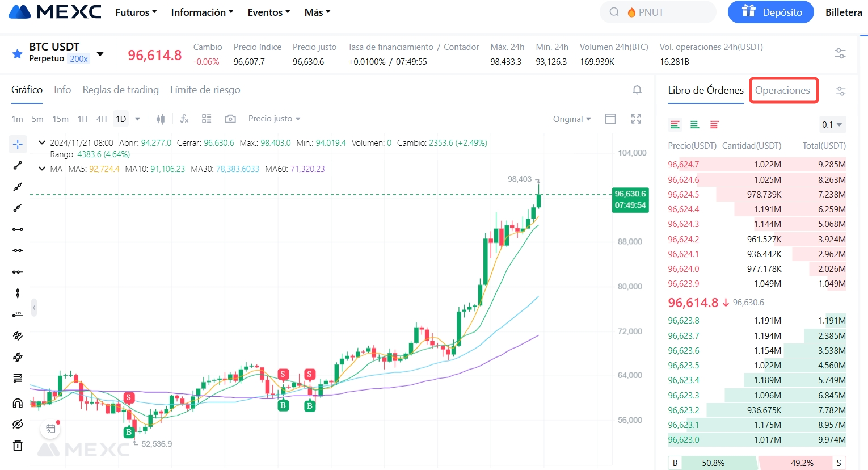Viewport: 868px width, 470px height.
Task: Select the 5m timeframe
Action: coord(37,119)
